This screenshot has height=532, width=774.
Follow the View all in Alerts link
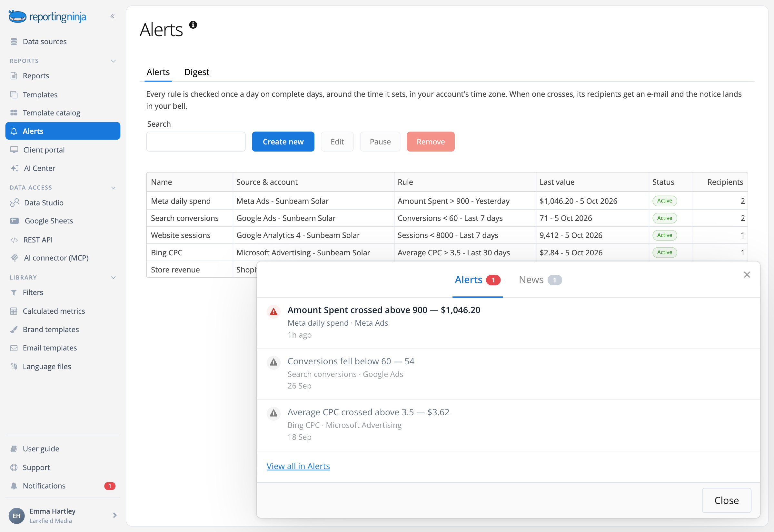click(298, 466)
